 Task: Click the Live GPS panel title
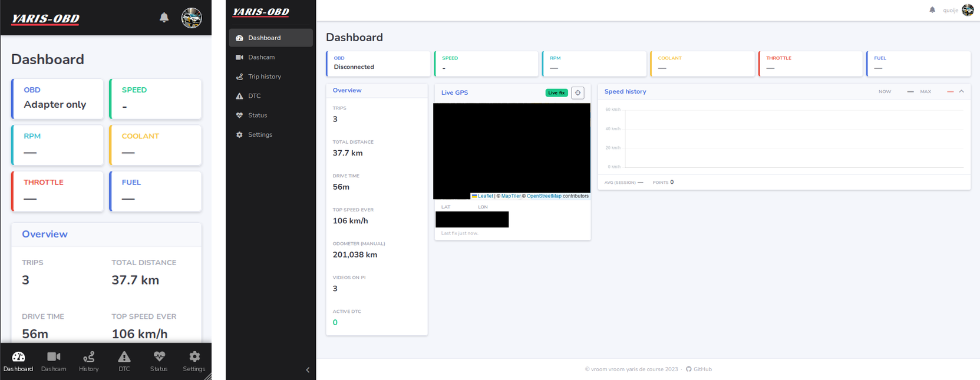[454, 92]
